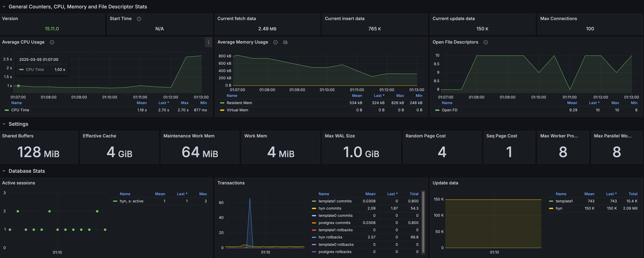Image resolution: width=644 pixels, height=258 pixels.
Task: Collapse the General Counters row chevron
Action: 4,7
